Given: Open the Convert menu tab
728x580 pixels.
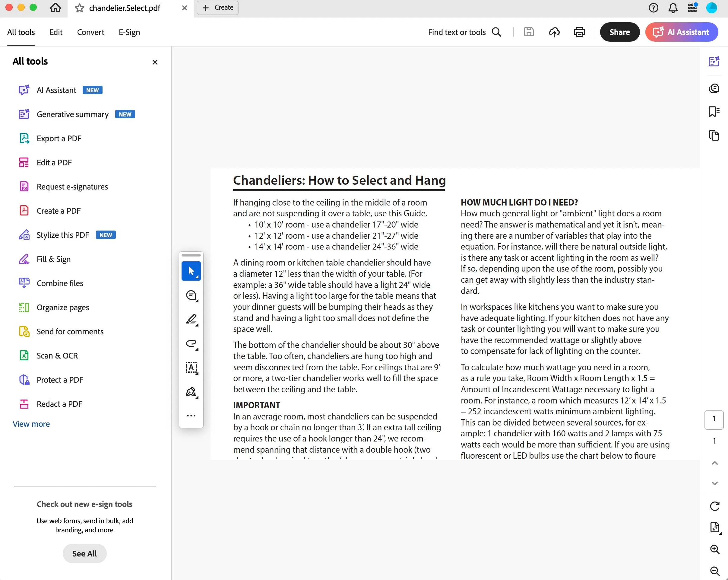Looking at the screenshot, I should (x=90, y=32).
